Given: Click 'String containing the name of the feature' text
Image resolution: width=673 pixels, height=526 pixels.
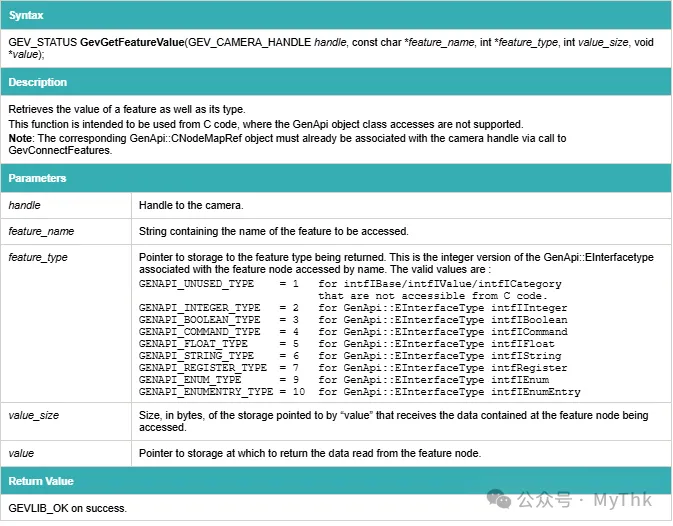Looking at the screenshot, I should pos(273,231).
